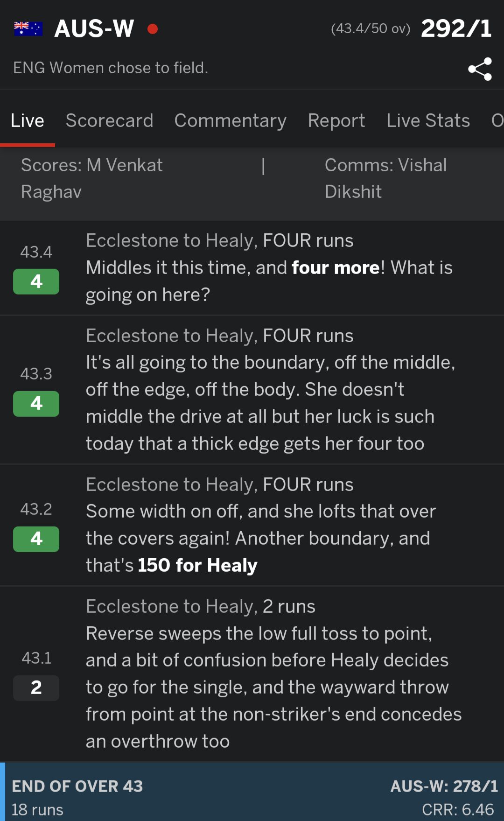The height and width of the screenshot is (821, 504).
Task: Tap the 292/1 score
Action: pyautogui.click(x=456, y=29)
